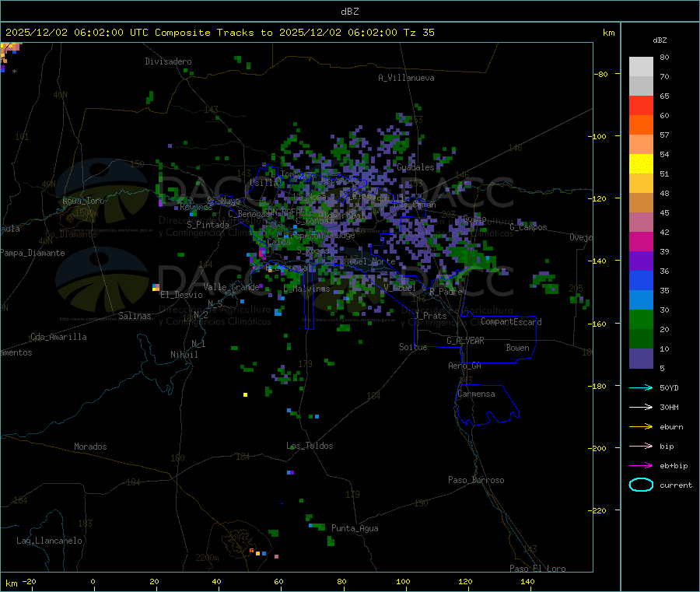The image size is (700, 592).
Task: Click the 'Bowen' map label
Action: [517, 348]
